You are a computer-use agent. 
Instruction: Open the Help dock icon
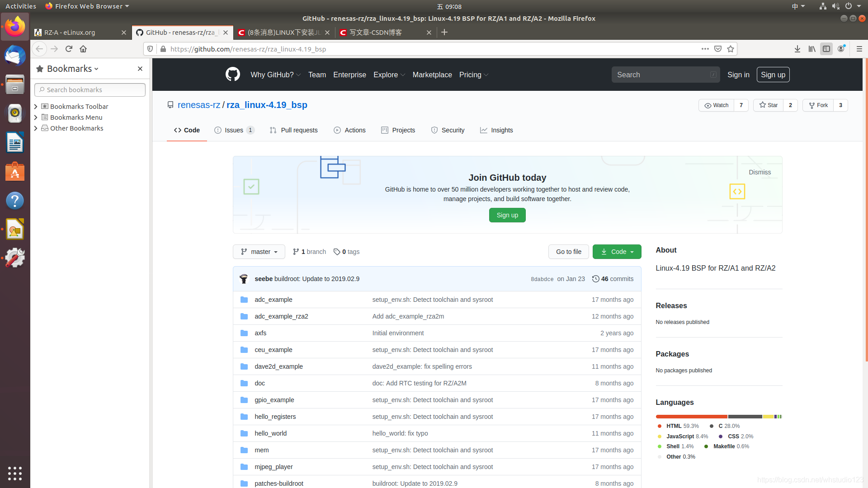(x=15, y=201)
